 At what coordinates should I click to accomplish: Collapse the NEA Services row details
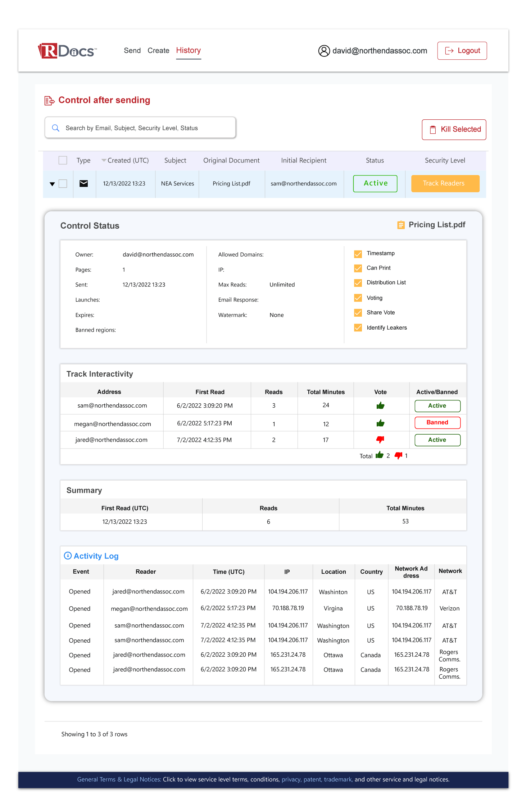[x=52, y=184]
